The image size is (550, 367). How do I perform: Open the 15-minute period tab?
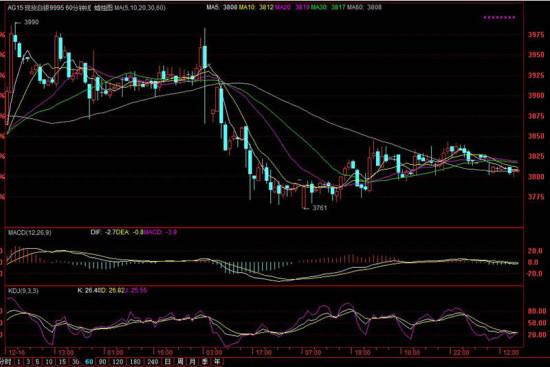(62, 362)
